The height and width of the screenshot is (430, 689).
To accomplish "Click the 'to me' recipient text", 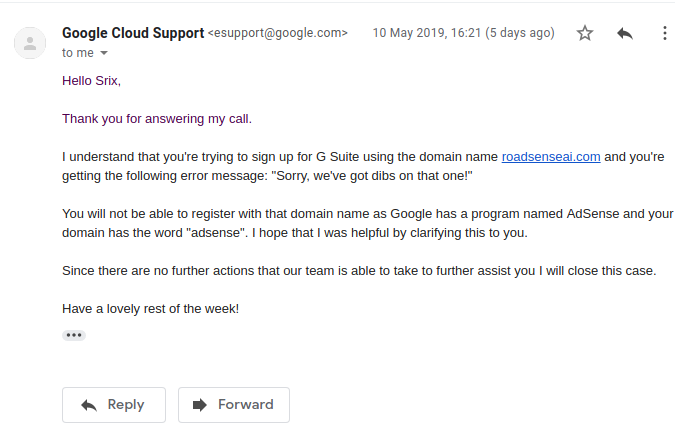I will [78, 53].
